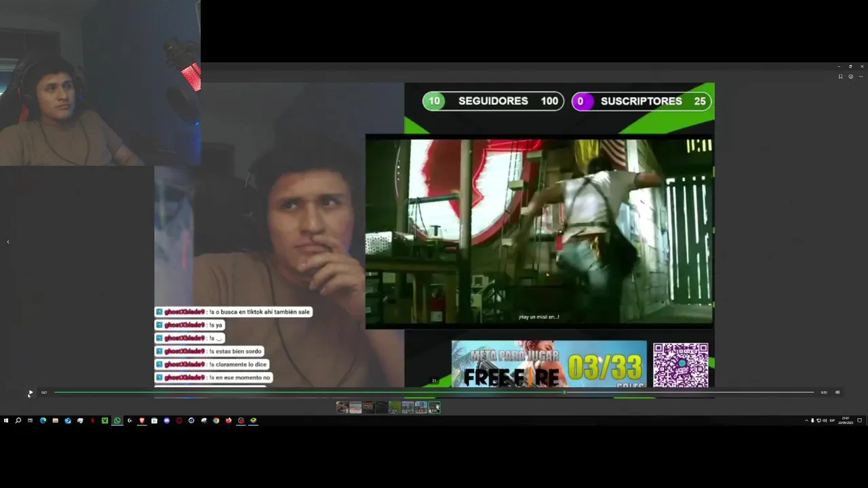Go to previous item with left arrow
The height and width of the screenshot is (488, 868).
coord(8,241)
